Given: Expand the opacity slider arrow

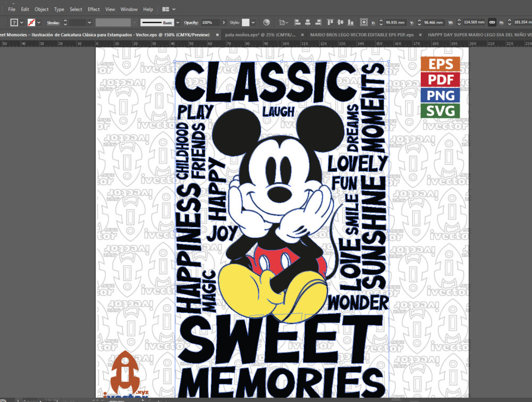Looking at the screenshot, I should pyautogui.click(x=223, y=22).
